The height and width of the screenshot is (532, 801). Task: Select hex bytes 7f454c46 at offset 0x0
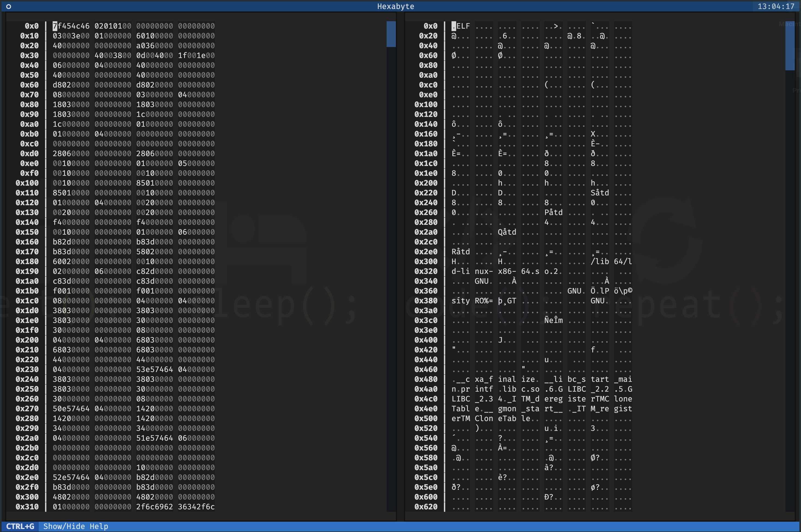click(x=71, y=26)
